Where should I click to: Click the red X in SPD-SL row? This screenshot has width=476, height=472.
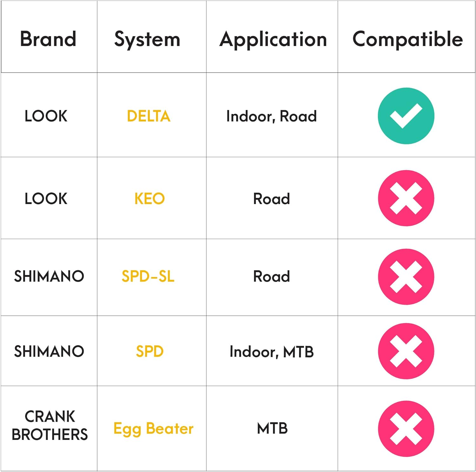pos(406,276)
